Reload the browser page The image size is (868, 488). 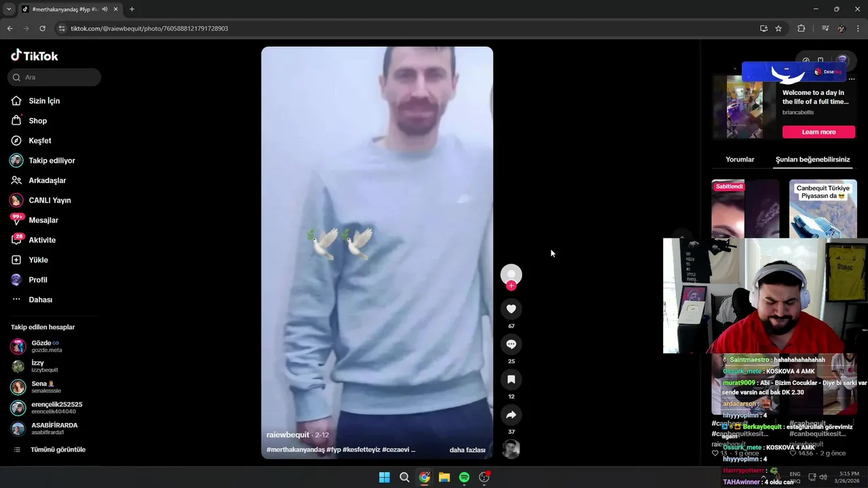point(42,28)
